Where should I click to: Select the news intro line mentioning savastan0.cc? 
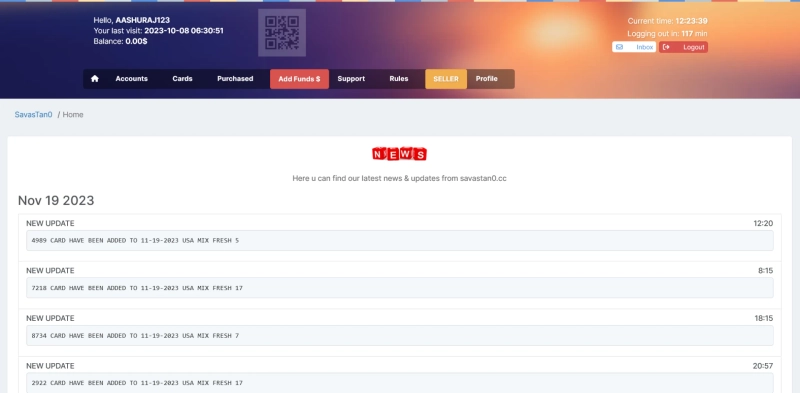[x=399, y=178]
